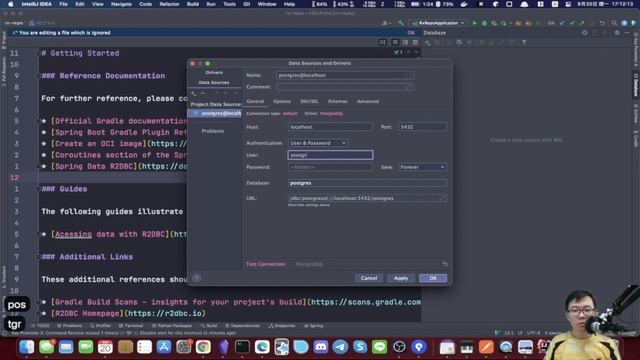Switch to the SSH/SSL tab
640x360 pixels.
(x=309, y=101)
